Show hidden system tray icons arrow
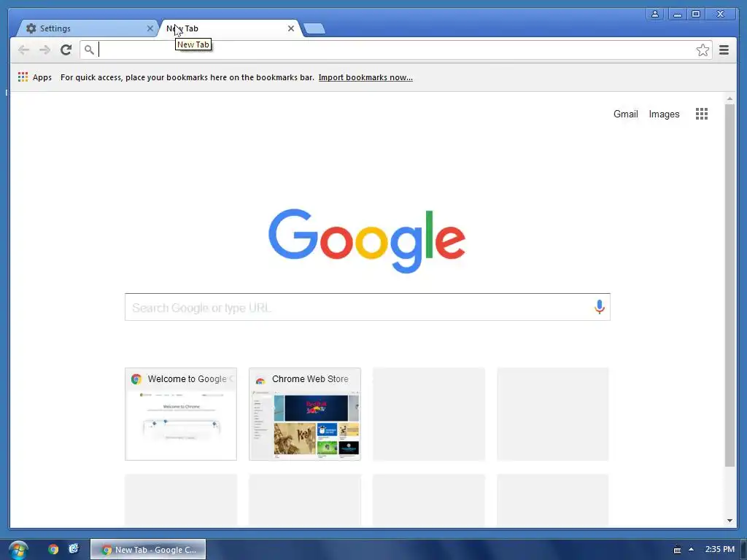Screen dimensions: 747x560 pos(691,550)
